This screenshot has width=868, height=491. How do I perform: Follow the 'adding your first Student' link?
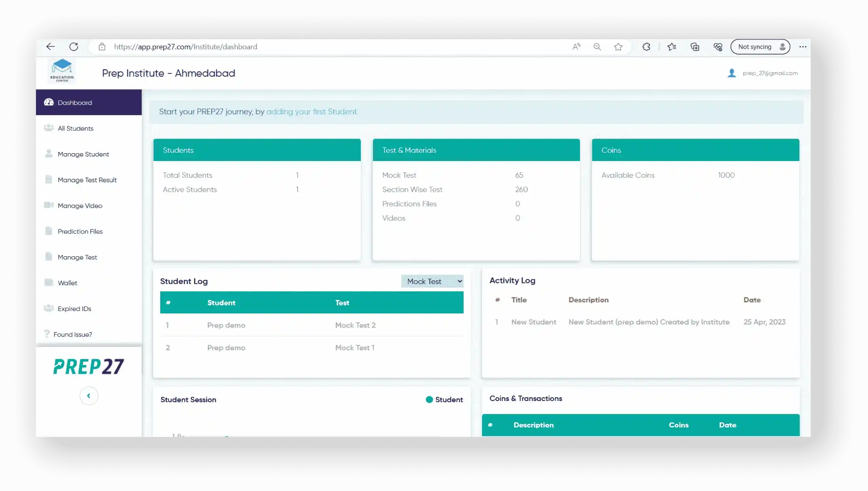311,112
